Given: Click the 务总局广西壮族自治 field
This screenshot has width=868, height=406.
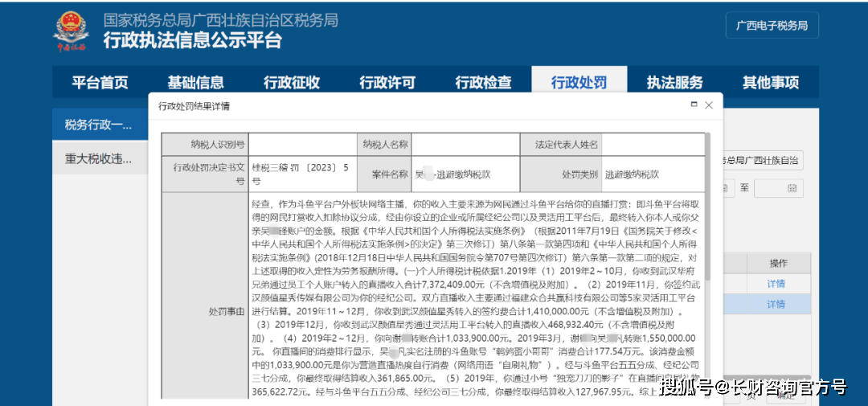Looking at the screenshot, I should point(764,161).
